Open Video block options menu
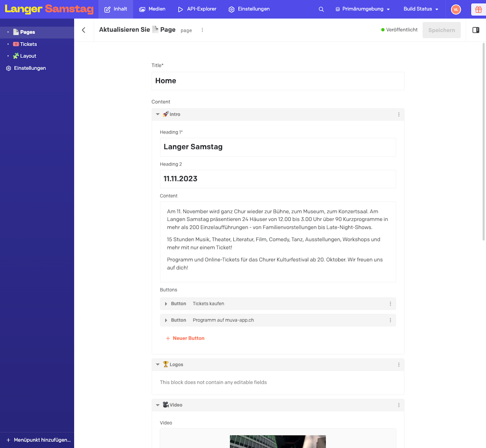 [399, 405]
